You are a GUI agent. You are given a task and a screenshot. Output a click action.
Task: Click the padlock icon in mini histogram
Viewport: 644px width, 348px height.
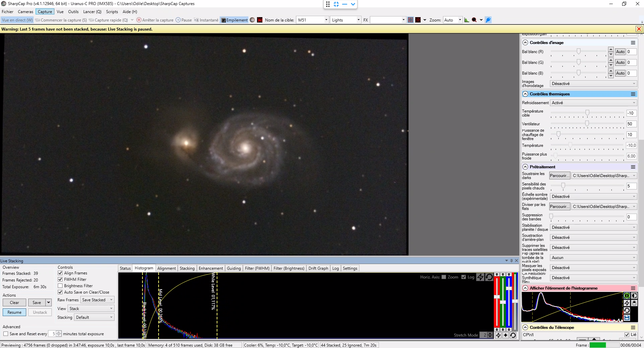pyautogui.click(x=634, y=303)
